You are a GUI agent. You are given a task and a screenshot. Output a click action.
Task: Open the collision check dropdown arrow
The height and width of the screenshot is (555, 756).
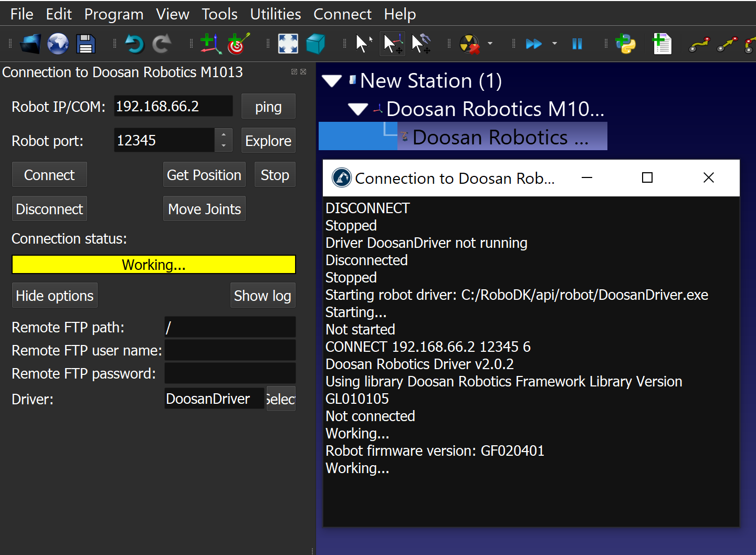tap(490, 44)
